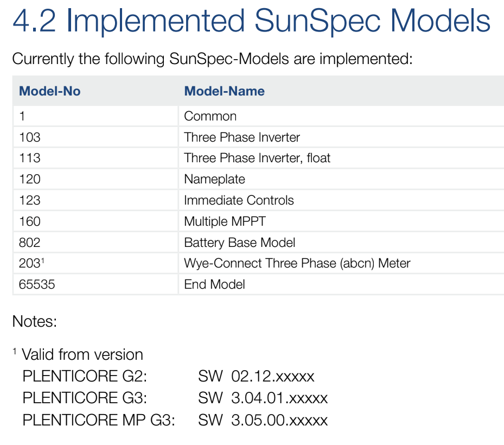Select PLENTICORE G2 version "SW 02.12.xxxxx"

[256, 377]
